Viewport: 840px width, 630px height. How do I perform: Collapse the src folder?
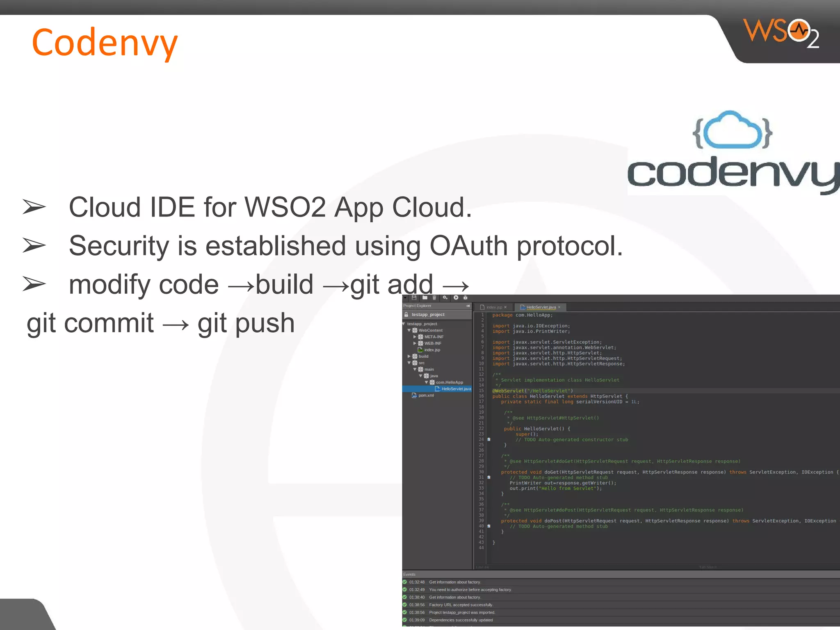(409, 363)
